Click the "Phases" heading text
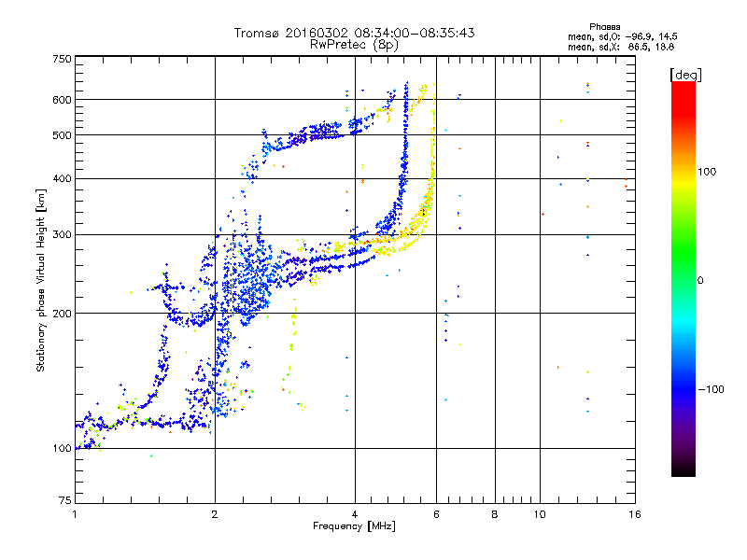The height and width of the screenshot is (560, 747). 604,27
